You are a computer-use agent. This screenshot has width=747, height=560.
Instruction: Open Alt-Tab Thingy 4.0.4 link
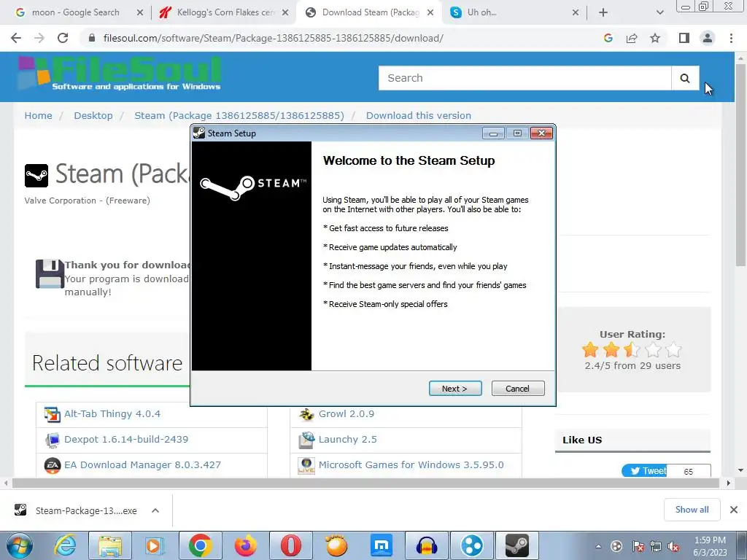point(112,414)
